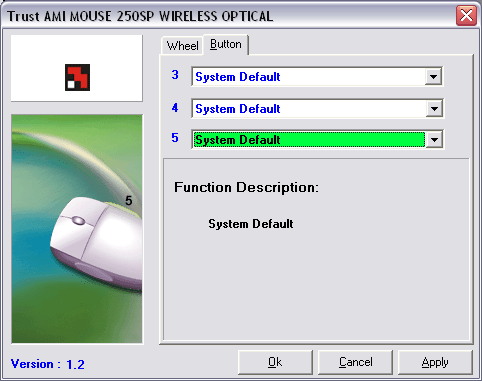
Task: Click the 5 marker on the mouse image
Action: 129,201
